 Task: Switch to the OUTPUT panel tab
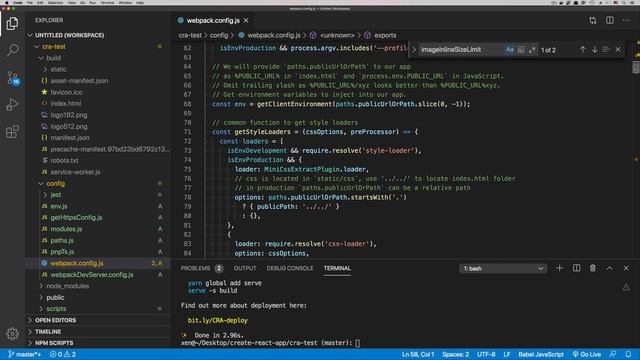click(245, 268)
